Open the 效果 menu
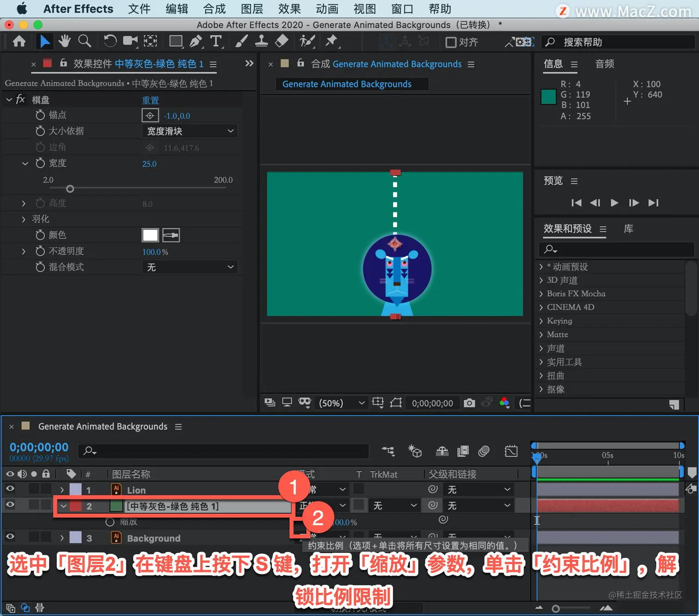This screenshot has height=616, width=699. 289,9
